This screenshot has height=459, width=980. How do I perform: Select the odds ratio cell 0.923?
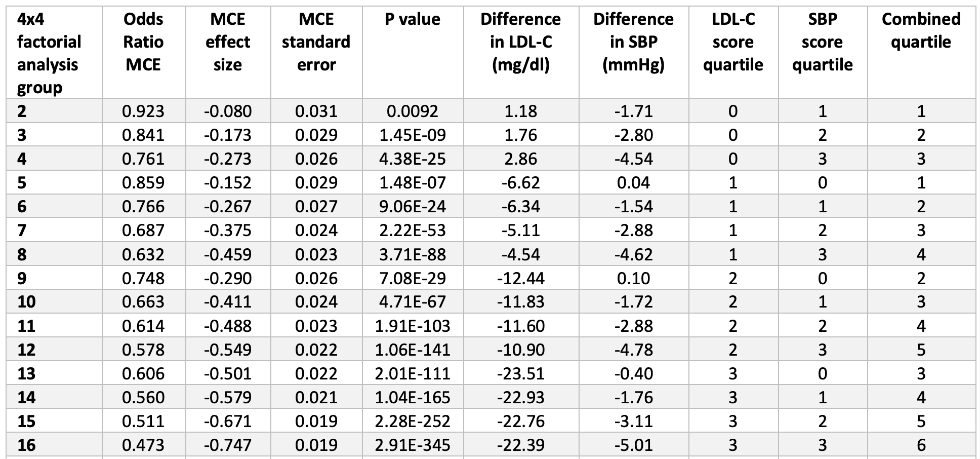pos(143,111)
